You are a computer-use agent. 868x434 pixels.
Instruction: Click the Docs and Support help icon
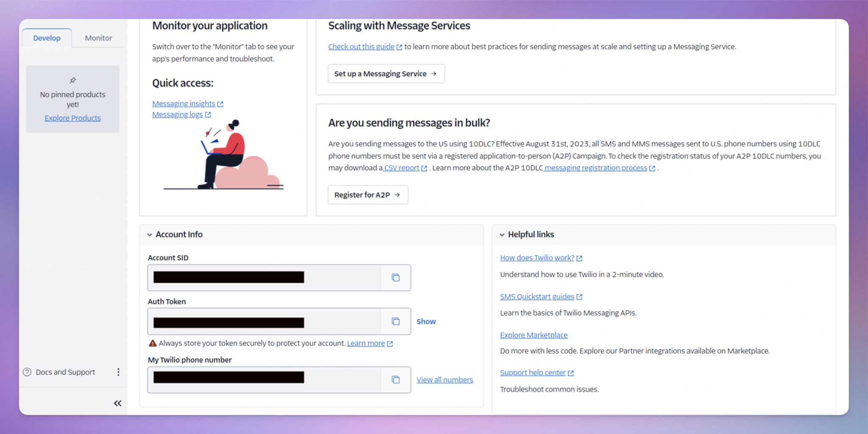26,372
